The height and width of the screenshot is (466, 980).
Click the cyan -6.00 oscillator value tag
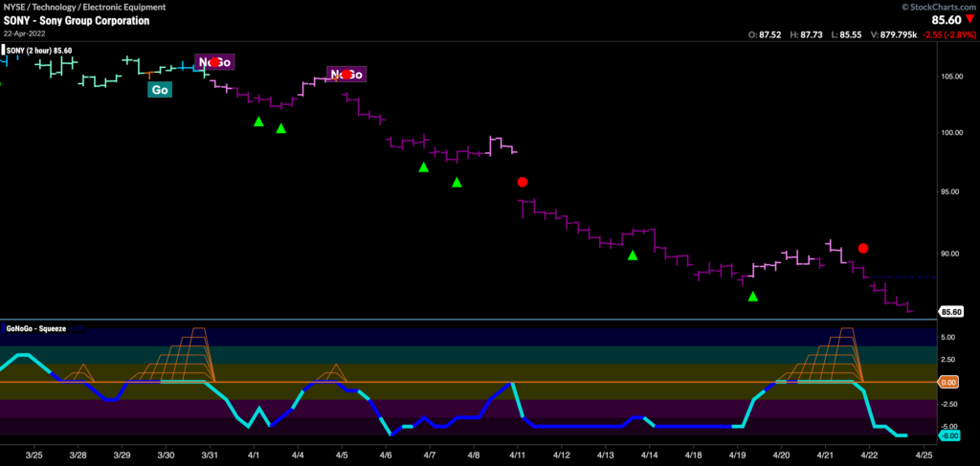click(950, 435)
